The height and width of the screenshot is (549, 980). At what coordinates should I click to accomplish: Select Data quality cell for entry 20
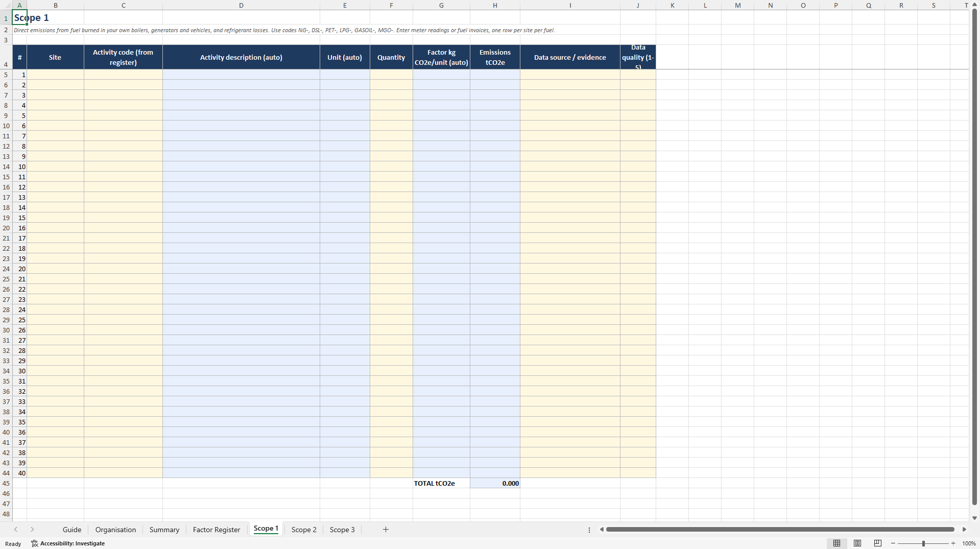pos(638,269)
